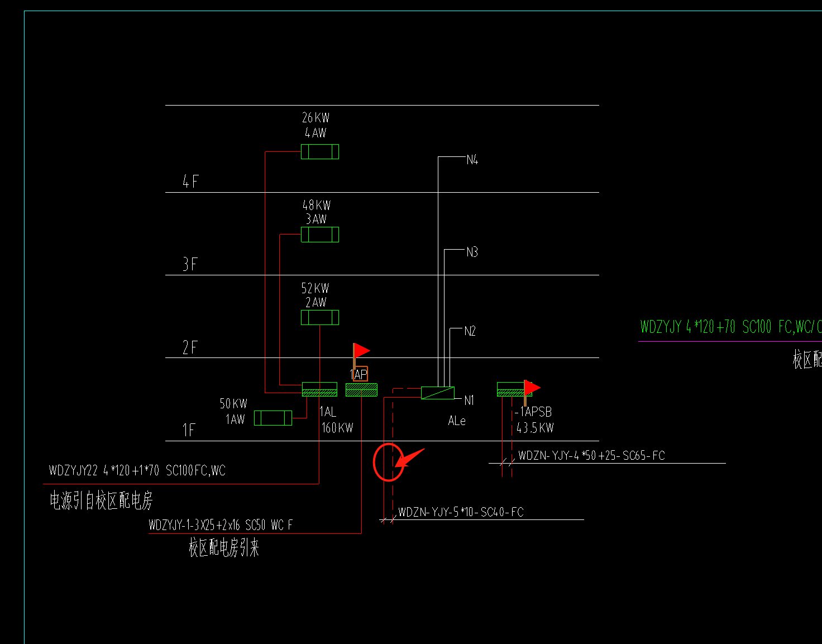
Task: Select the 1AW distribution box symbol
Action: (273, 418)
